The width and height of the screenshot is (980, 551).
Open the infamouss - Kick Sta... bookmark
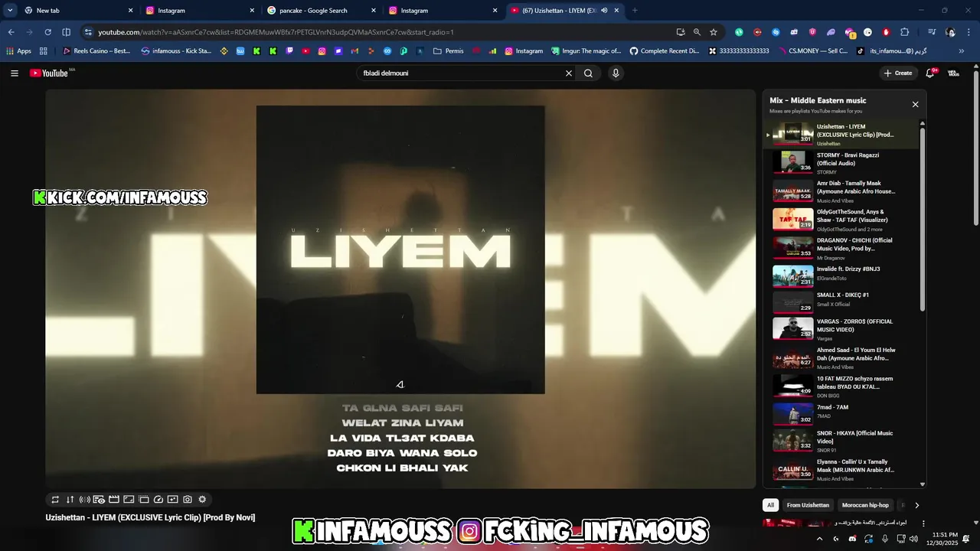(x=176, y=51)
